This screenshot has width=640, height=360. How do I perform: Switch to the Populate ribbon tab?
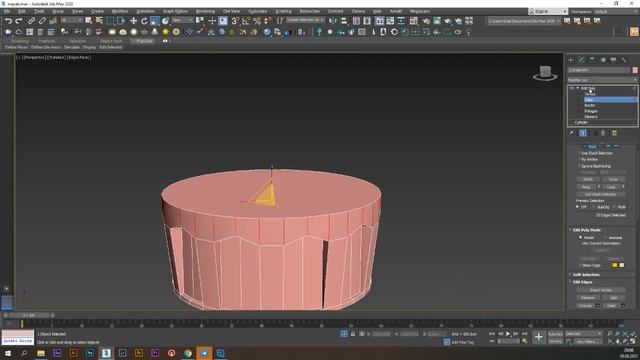tap(144, 41)
